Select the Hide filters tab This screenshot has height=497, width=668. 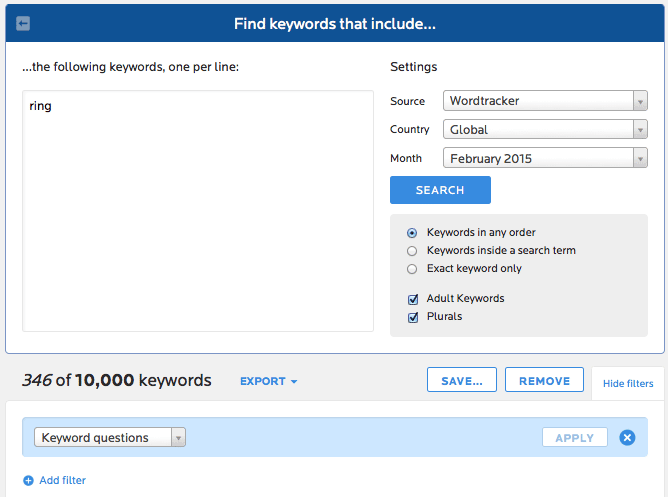pos(628,383)
